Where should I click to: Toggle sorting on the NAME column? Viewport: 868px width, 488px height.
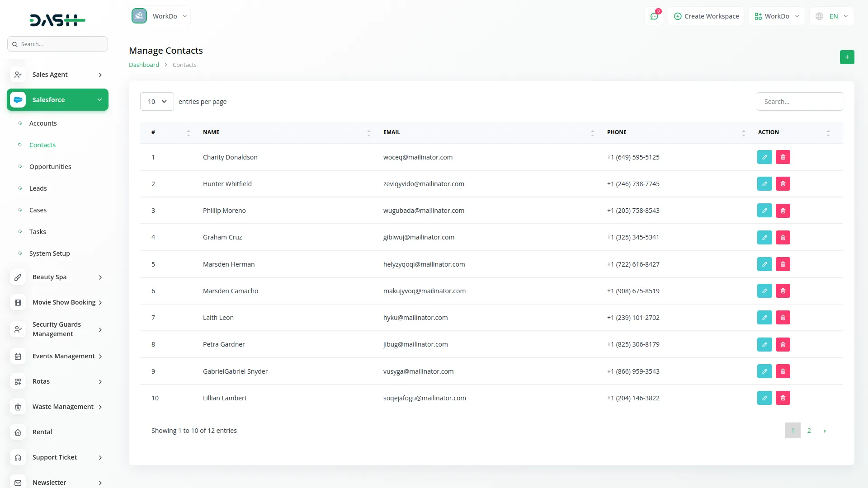[x=368, y=132]
